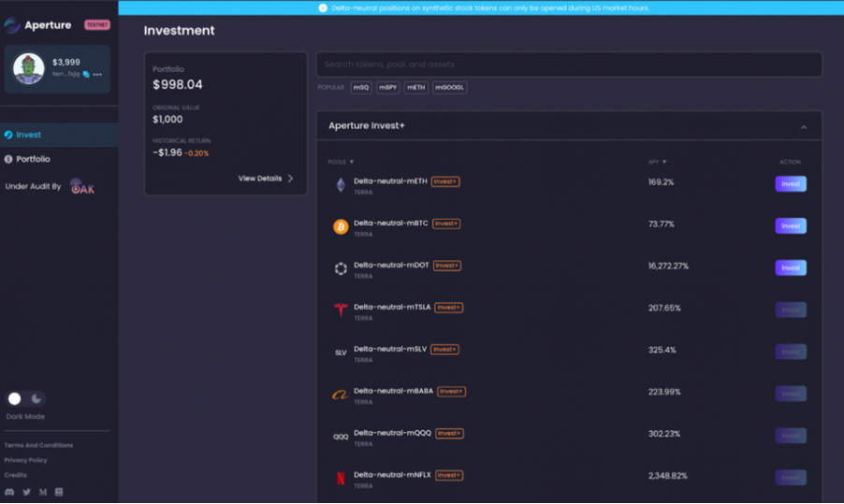Invest in Delta-neutral-mDOT pool
The width and height of the screenshot is (844, 504).
[x=791, y=267]
